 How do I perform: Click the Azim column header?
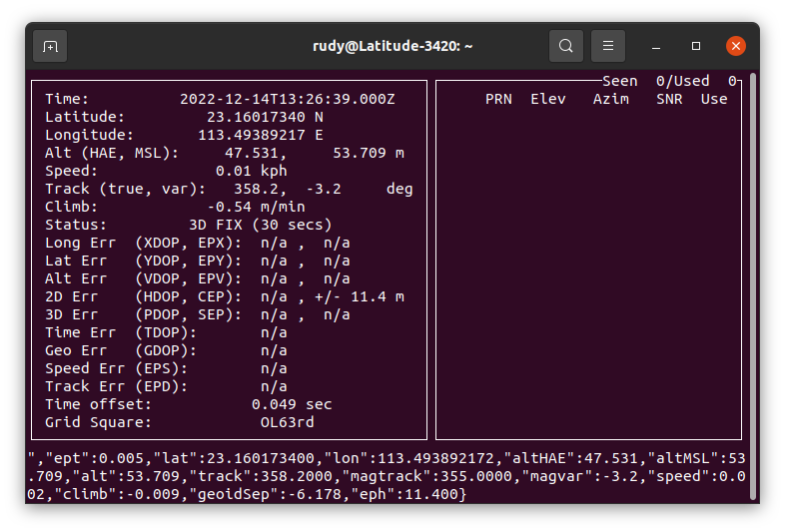[x=611, y=99]
